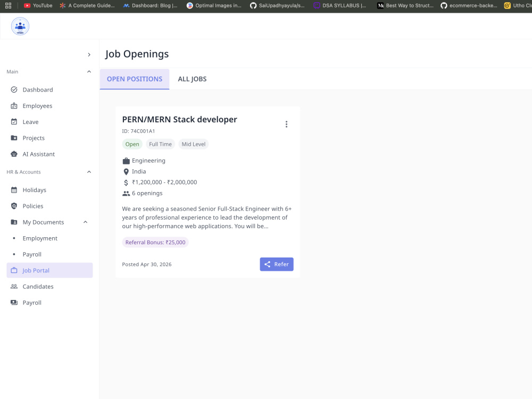Click the AI Assistant robot icon
532x399 pixels.
point(14,154)
